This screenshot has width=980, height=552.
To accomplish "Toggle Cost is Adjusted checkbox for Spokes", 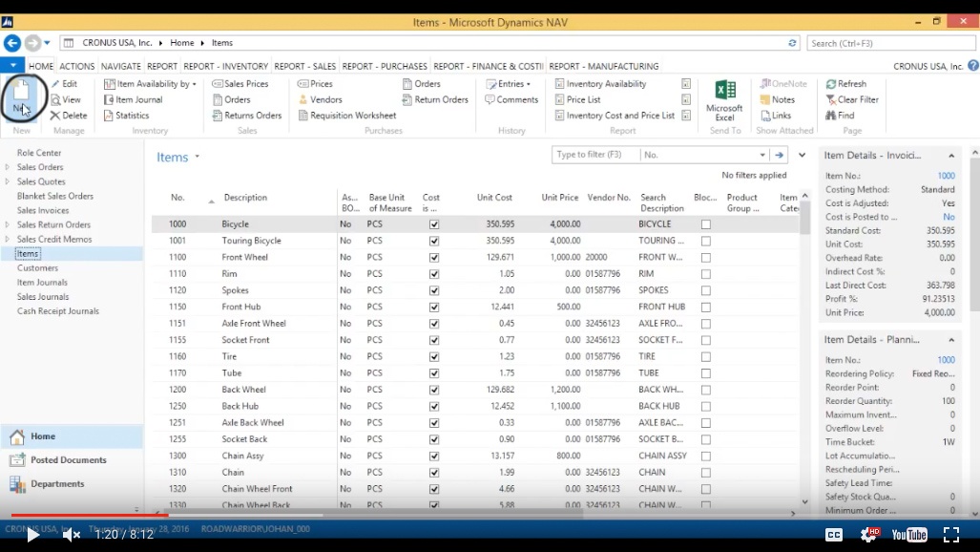I will (434, 290).
